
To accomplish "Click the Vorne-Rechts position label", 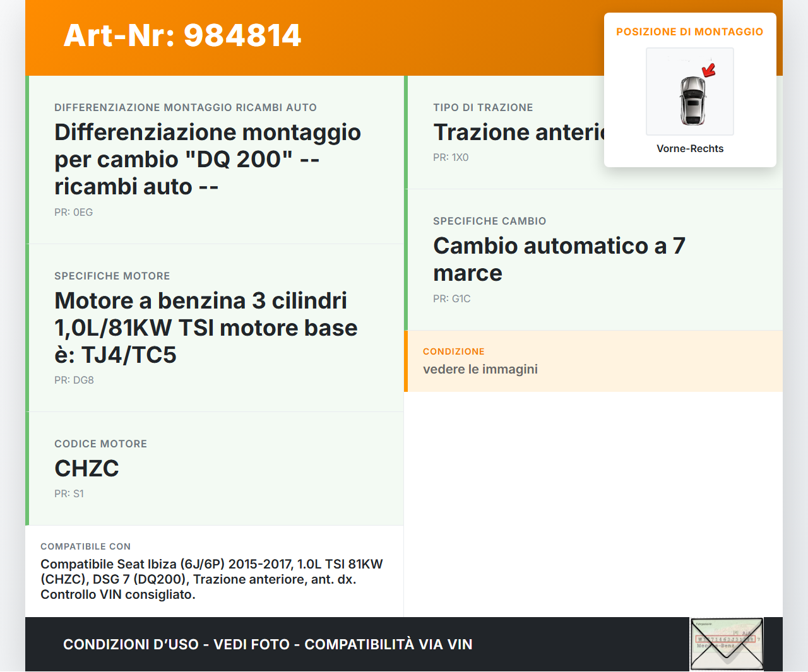I will pos(690,149).
